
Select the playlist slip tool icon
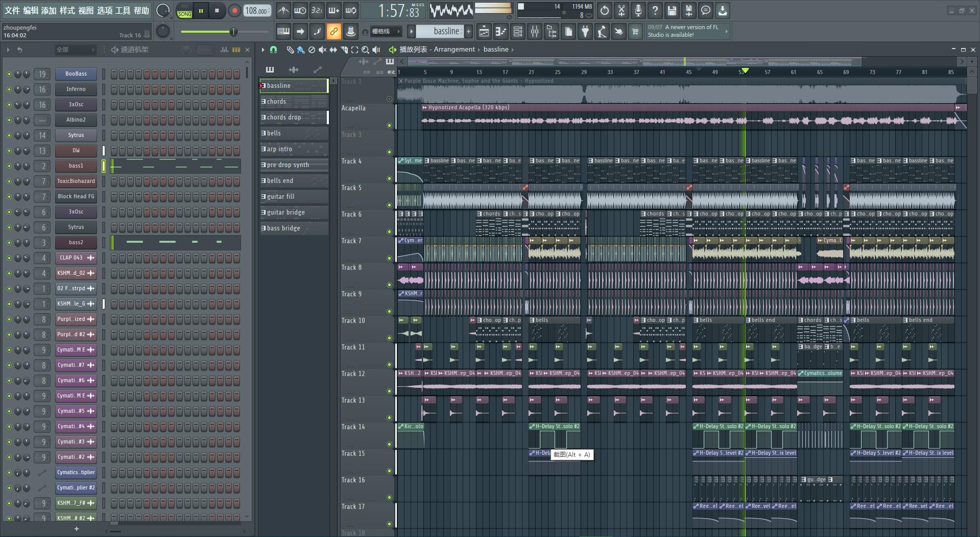333,50
